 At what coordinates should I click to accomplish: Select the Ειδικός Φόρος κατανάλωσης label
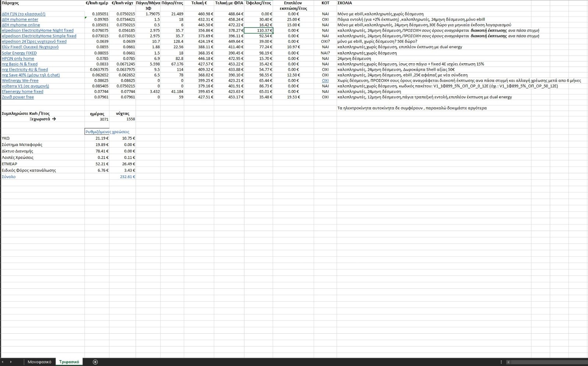42,170
